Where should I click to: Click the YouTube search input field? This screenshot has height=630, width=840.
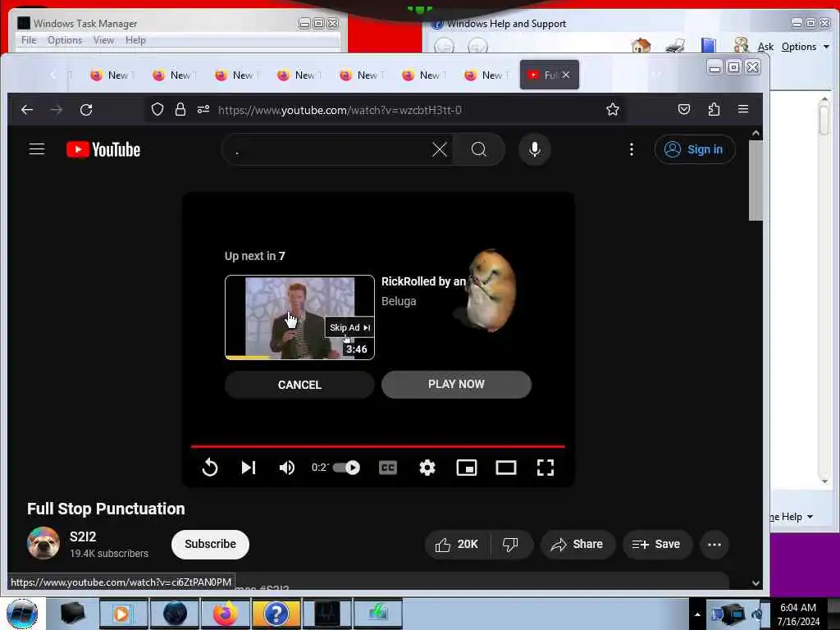tap(326, 149)
